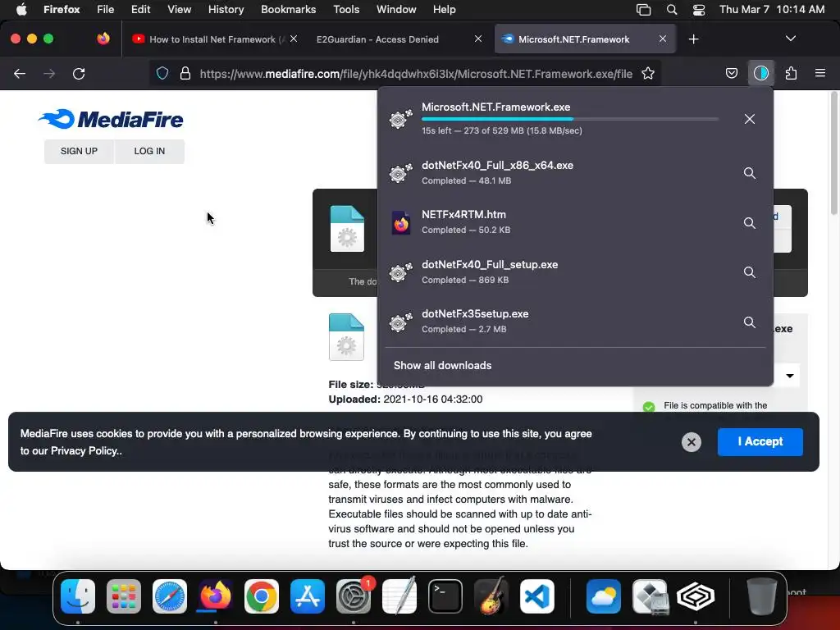Open the Tools menu
Image resolution: width=840 pixels, height=630 pixels.
346,10
